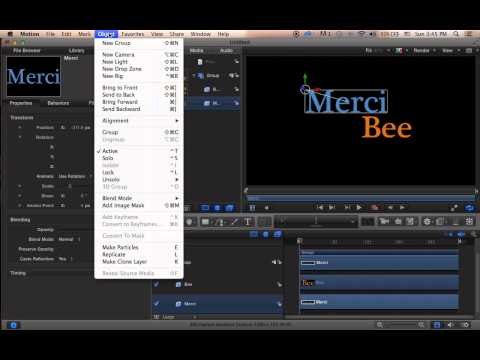The width and height of the screenshot is (480, 360).
Task: Switch to the Audio tab
Action: (x=226, y=50)
